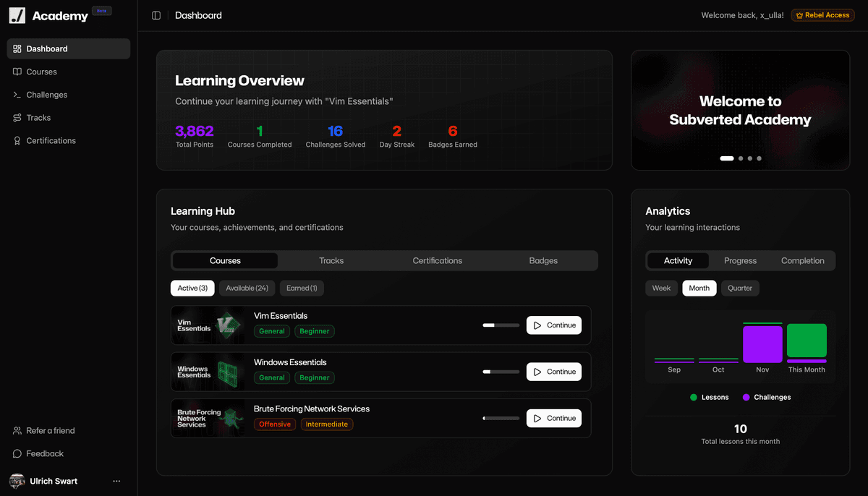Open the Progress tab in Analytics
The height and width of the screenshot is (496, 868).
[740, 260]
